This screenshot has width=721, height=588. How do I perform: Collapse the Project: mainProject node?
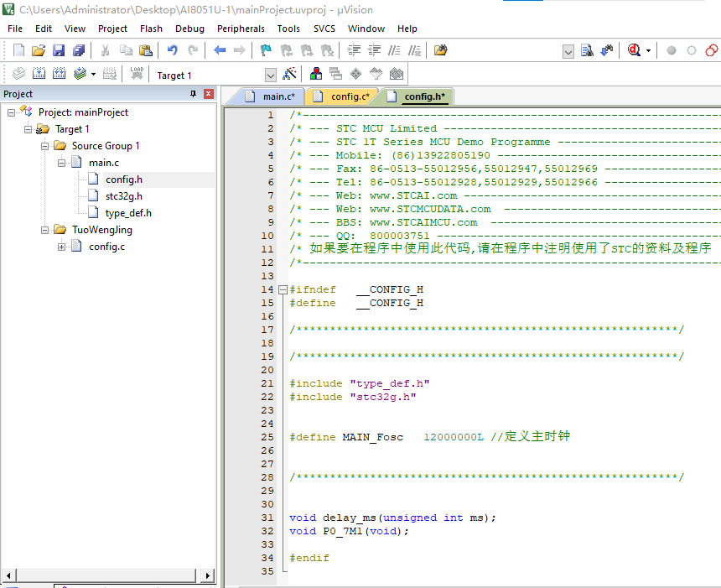(11, 112)
